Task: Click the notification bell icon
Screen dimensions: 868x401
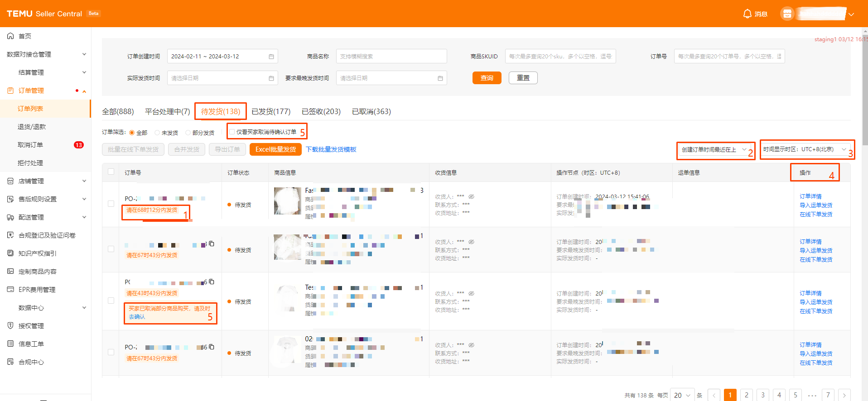Action: point(747,14)
